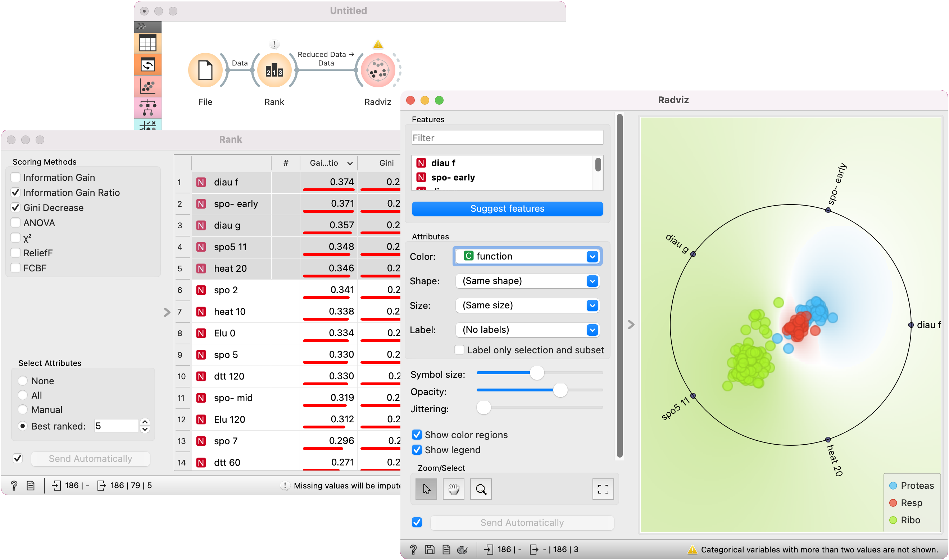Choose the arrow select tool
This screenshot has width=949, height=560.
426,490
